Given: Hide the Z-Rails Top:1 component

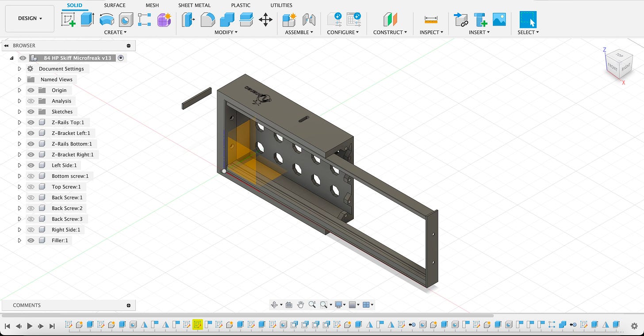Looking at the screenshot, I should [31, 122].
